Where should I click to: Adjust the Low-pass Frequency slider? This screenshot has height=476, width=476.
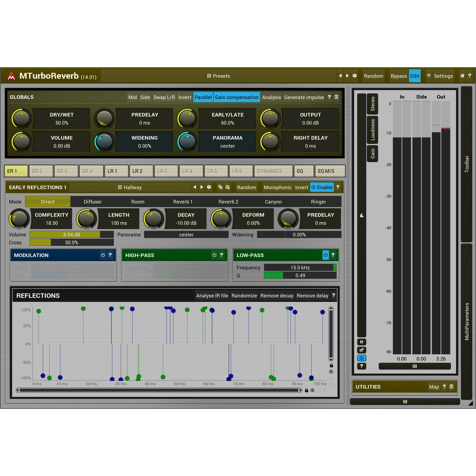[x=300, y=267]
